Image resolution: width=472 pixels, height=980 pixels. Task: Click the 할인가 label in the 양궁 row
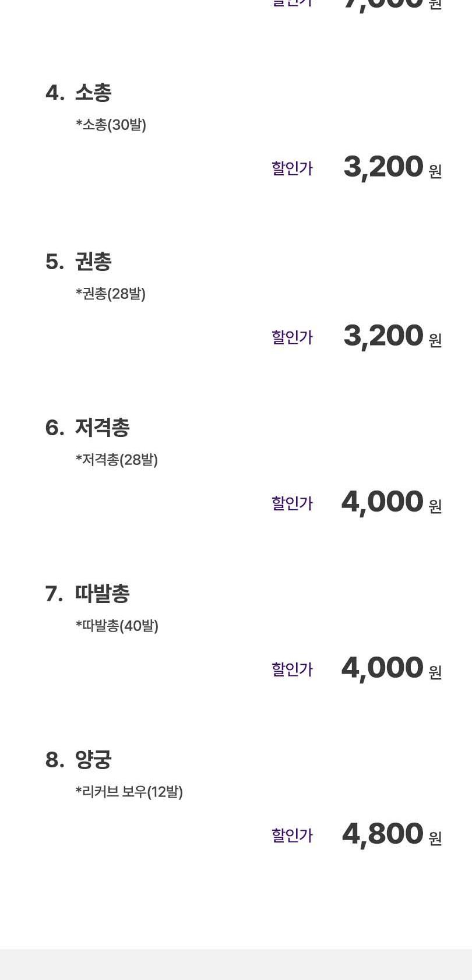tap(292, 836)
